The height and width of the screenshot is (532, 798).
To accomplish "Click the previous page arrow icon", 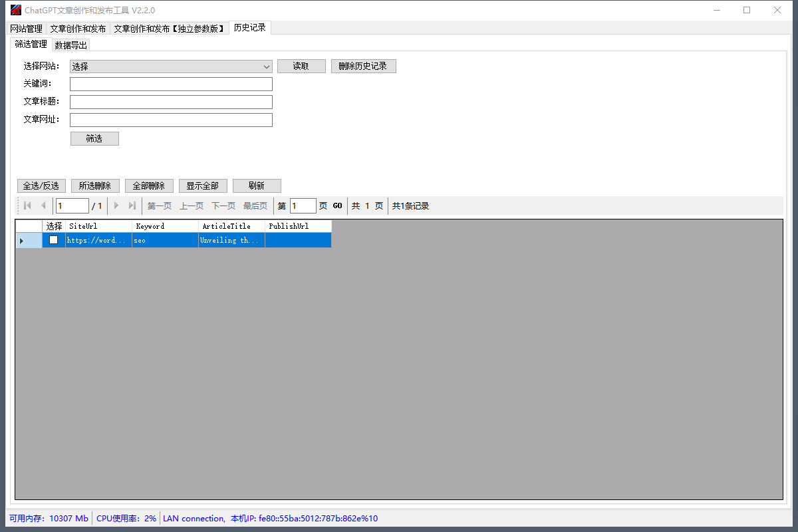I will [x=43, y=205].
